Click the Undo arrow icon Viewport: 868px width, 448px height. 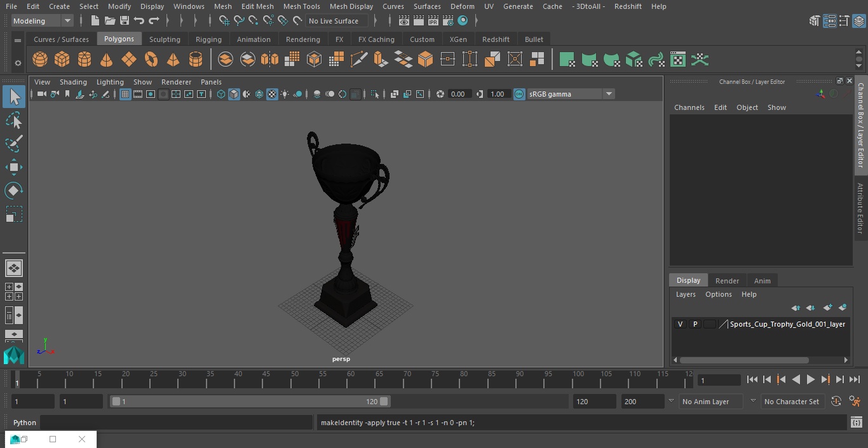[x=139, y=21]
